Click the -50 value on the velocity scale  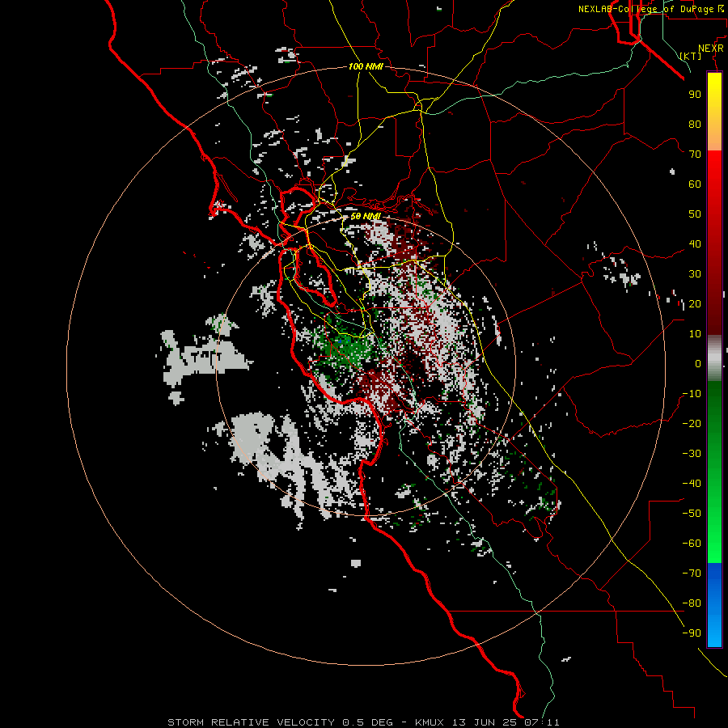pos(692,514)
